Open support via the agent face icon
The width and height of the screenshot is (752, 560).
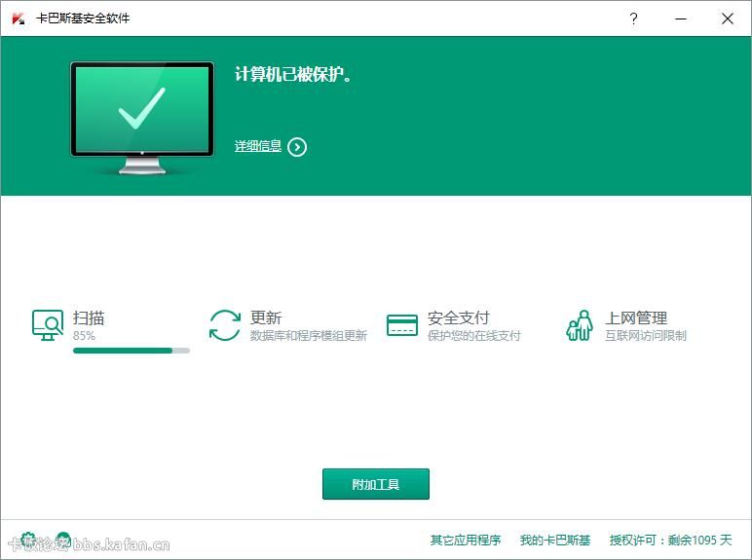[x=62, y=540]
